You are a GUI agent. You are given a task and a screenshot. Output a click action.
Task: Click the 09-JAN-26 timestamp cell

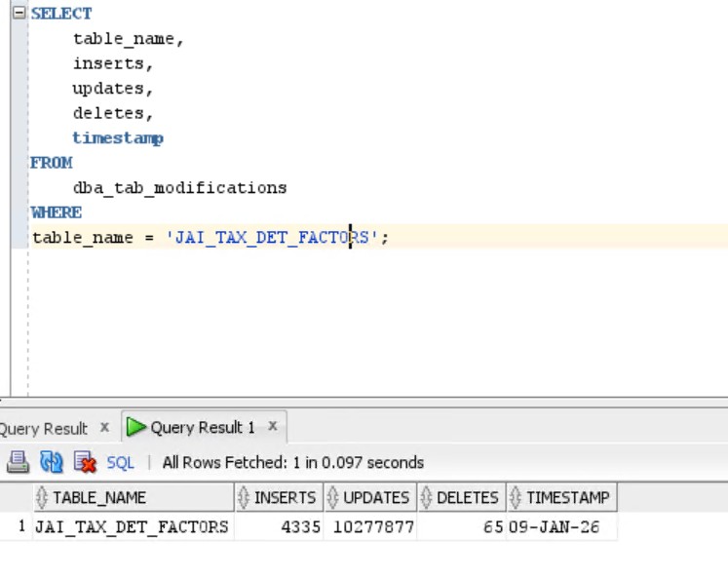[553, 527]
